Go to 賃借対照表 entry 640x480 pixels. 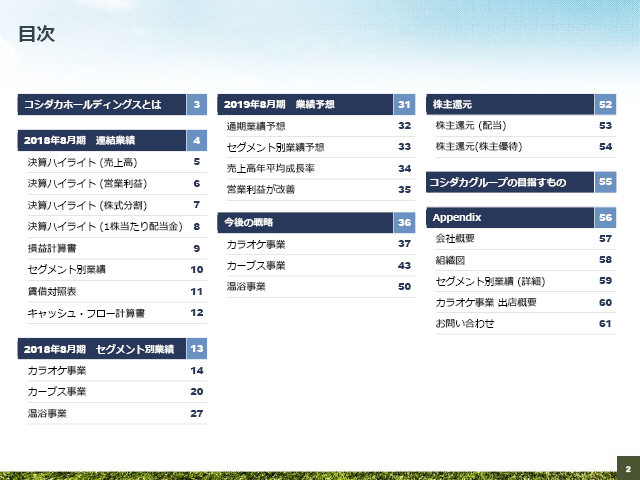point(117,291)
